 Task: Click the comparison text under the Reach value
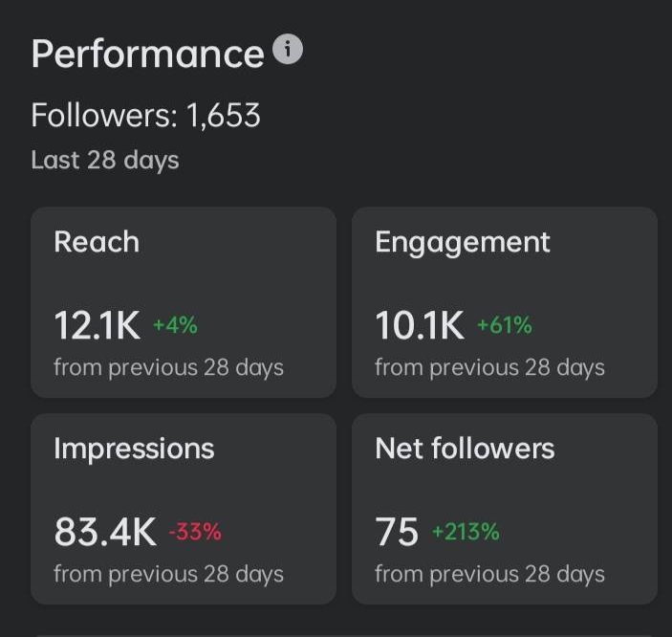click(x=168, y=367)
